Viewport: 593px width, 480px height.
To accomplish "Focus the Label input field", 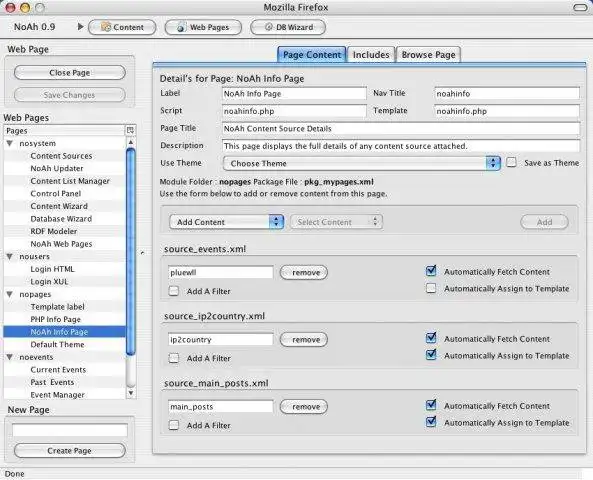I will tap(294, 93).
